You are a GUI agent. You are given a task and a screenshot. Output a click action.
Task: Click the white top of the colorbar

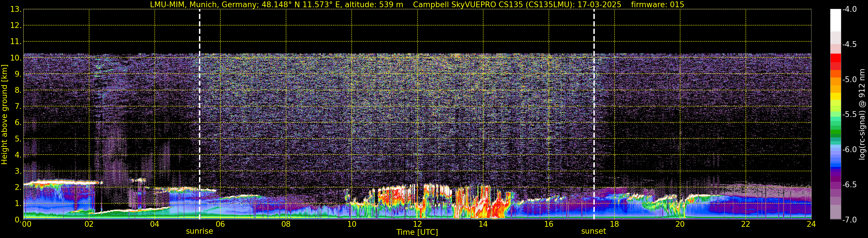pyautogui.click(x=836, y=20)
